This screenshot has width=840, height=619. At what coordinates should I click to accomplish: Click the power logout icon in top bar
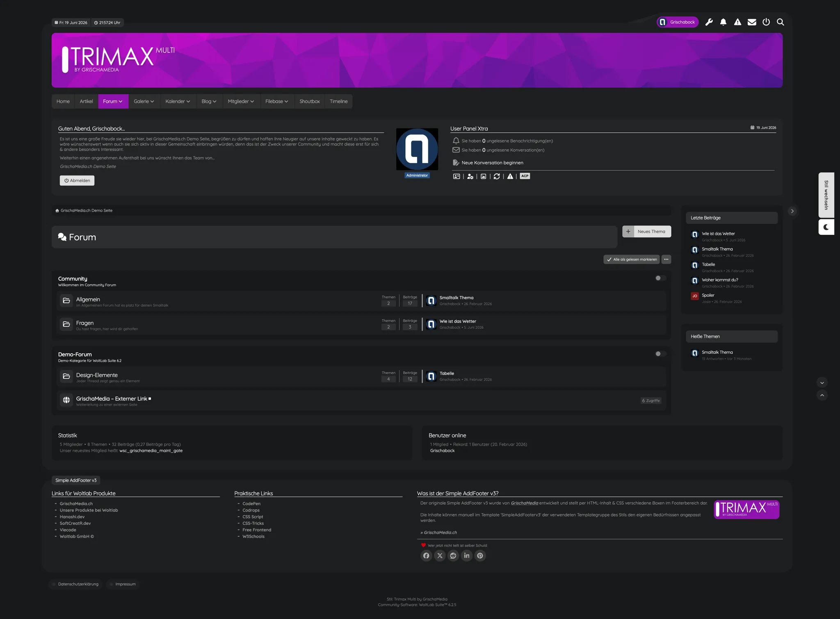[766, 22]
